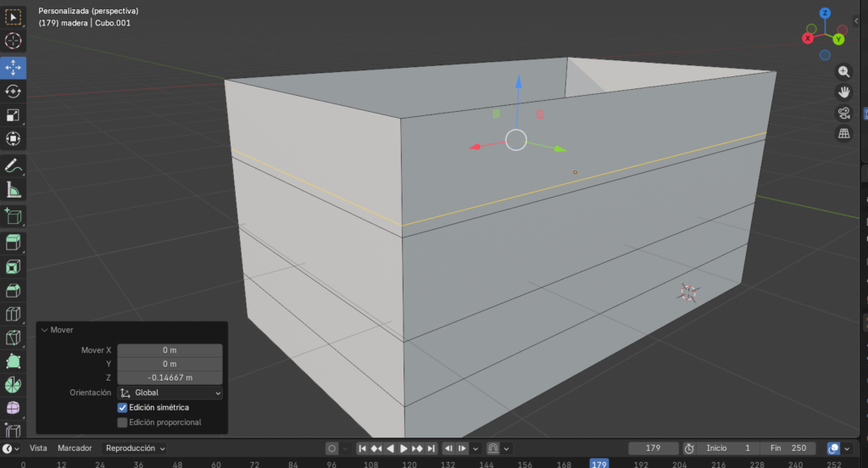This screenshot has width=868, height=468.
Task: Click the pan view hand icon
Action: tap(843, 92)
